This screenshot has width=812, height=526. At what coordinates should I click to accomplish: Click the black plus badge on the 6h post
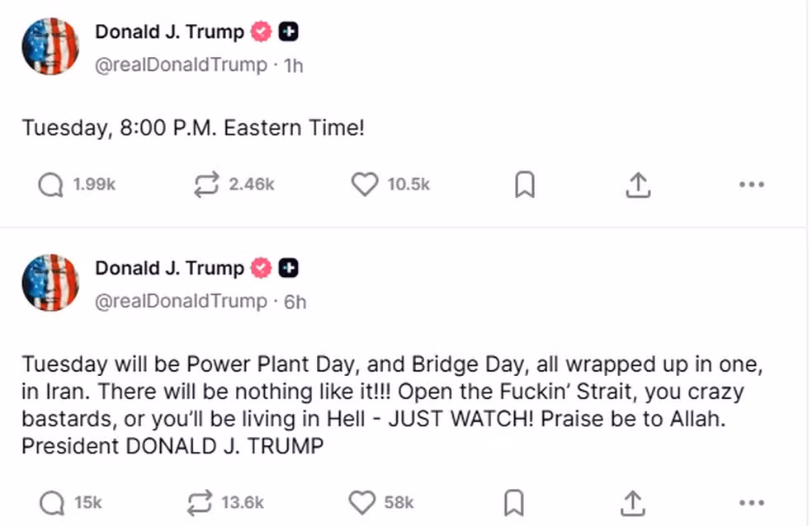click(x=289, y=268)
